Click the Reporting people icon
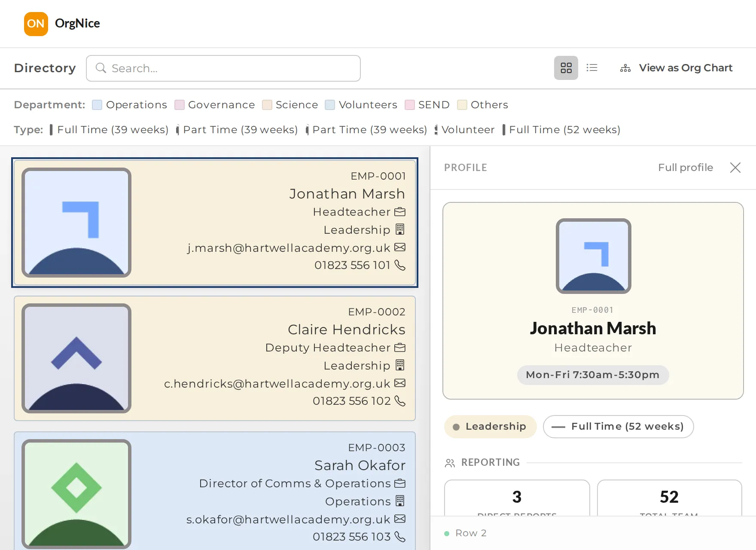 [x=450, y=463]
